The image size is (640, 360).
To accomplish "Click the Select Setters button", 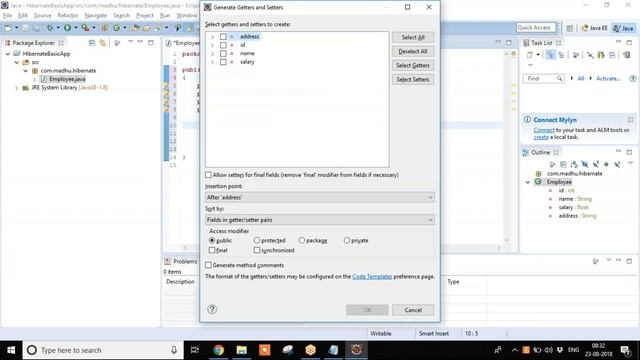I will click(413, 80).
